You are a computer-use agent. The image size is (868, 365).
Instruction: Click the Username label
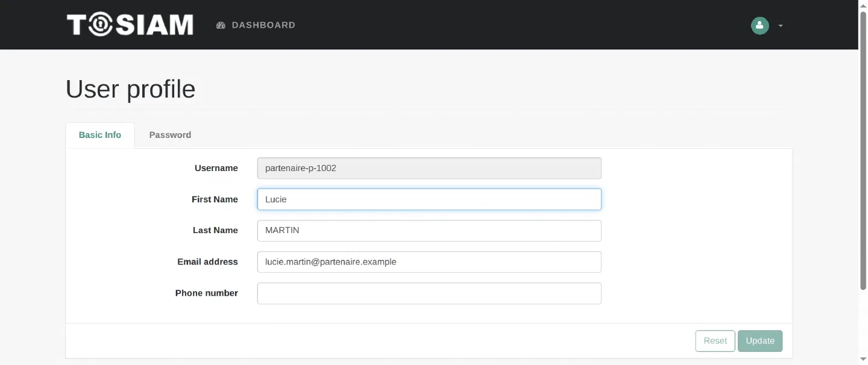click(216, 168)
